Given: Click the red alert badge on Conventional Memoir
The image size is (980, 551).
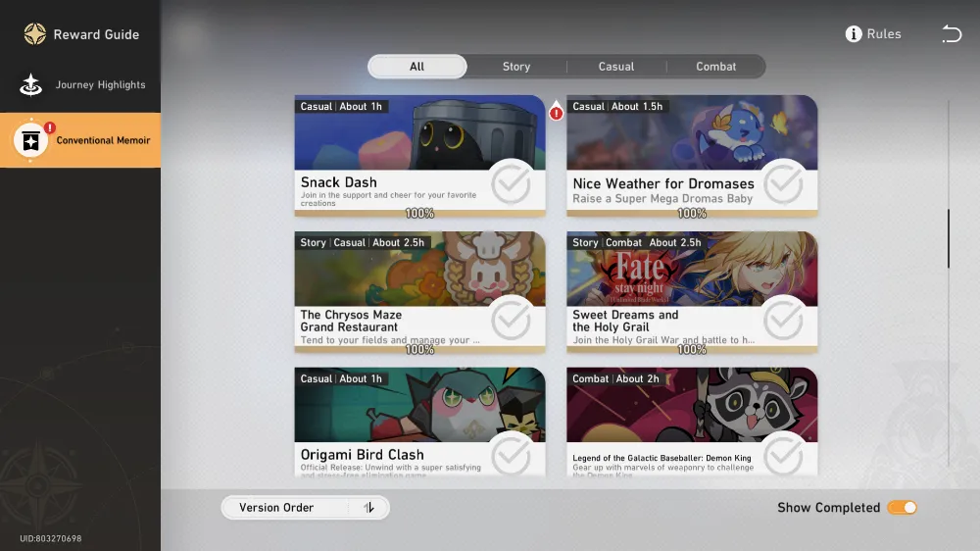Looking at the screenshot, I should click(50, 127).
